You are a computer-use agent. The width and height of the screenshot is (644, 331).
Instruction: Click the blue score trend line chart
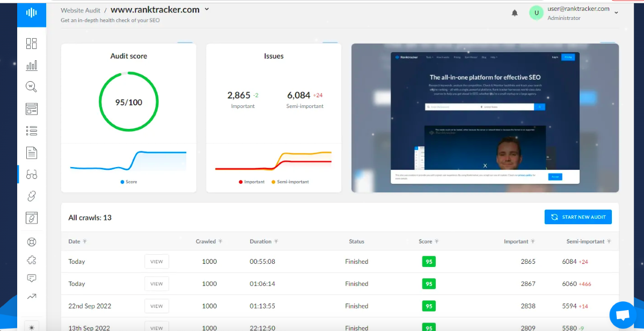tap(129, 161)
